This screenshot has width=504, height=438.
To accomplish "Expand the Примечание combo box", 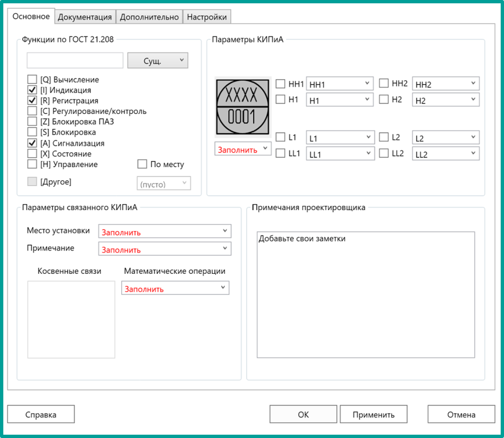I will tap(164, 249).
